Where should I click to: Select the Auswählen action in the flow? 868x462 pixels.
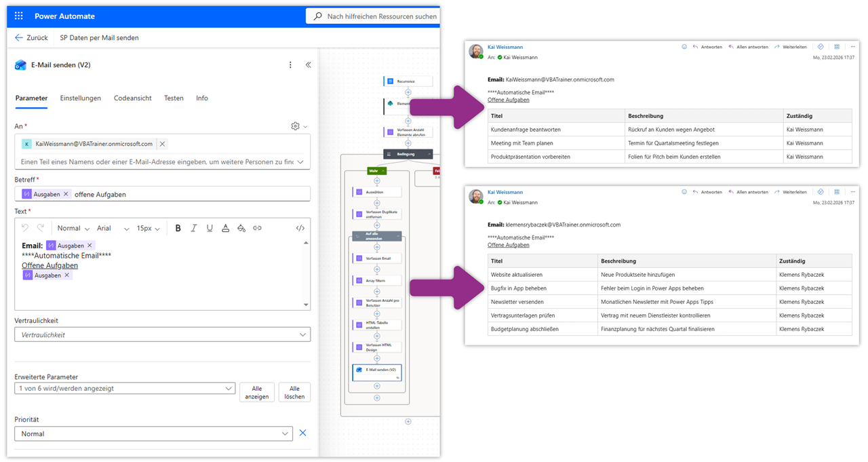click(x=376, y=192)
